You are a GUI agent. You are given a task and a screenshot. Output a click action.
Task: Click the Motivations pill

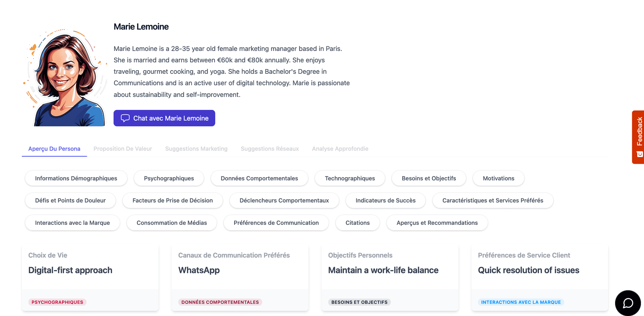tap(498, 178)
